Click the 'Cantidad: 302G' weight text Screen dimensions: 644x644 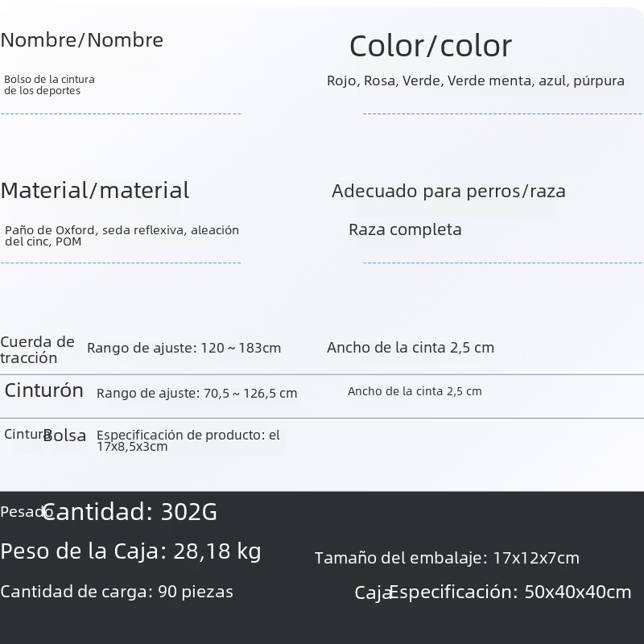tap(130, 512)
